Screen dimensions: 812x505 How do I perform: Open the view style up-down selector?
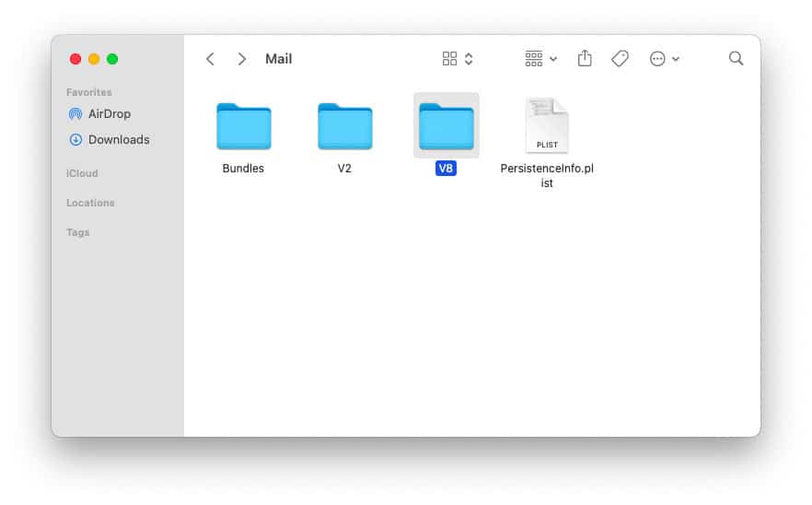[469, 59]
